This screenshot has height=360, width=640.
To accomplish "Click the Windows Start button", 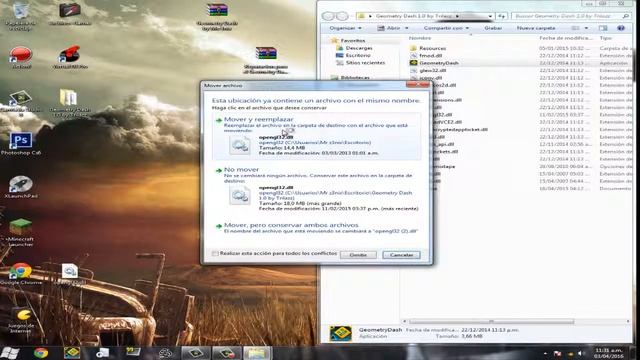I will (x=10, y=353).
